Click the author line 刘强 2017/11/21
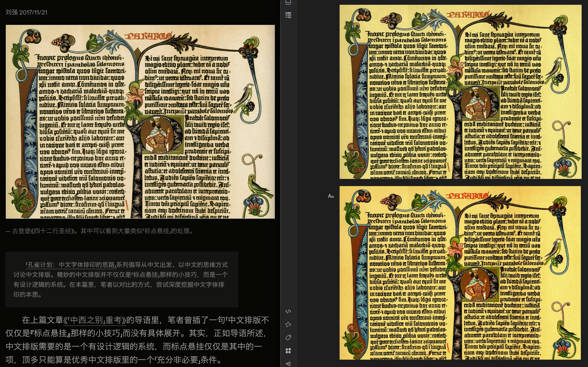This screenshot has height=367, width=588. (x=26, y=12)
